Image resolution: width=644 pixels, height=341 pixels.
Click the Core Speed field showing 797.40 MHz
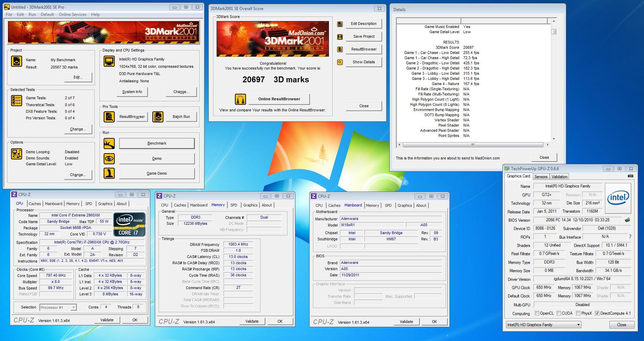(55, 276)
